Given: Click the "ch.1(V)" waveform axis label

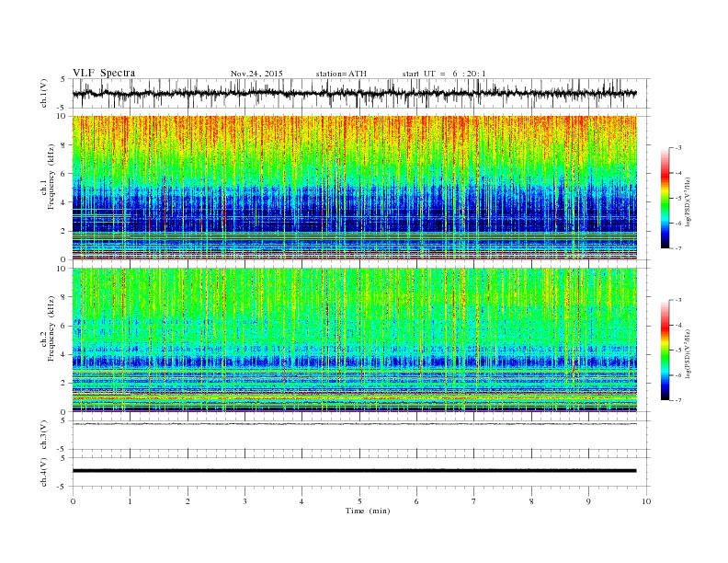Looking at the screenshot, I should coord(44,93).
